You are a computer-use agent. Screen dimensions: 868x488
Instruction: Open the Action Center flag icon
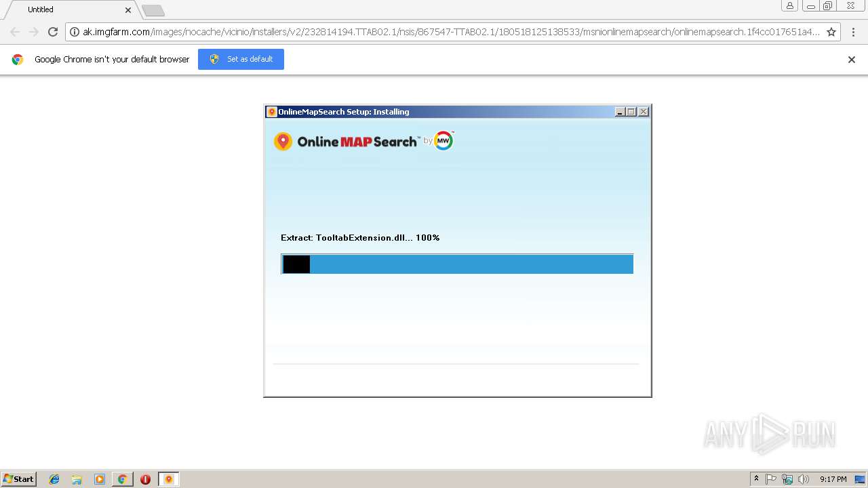coord(771,479)
